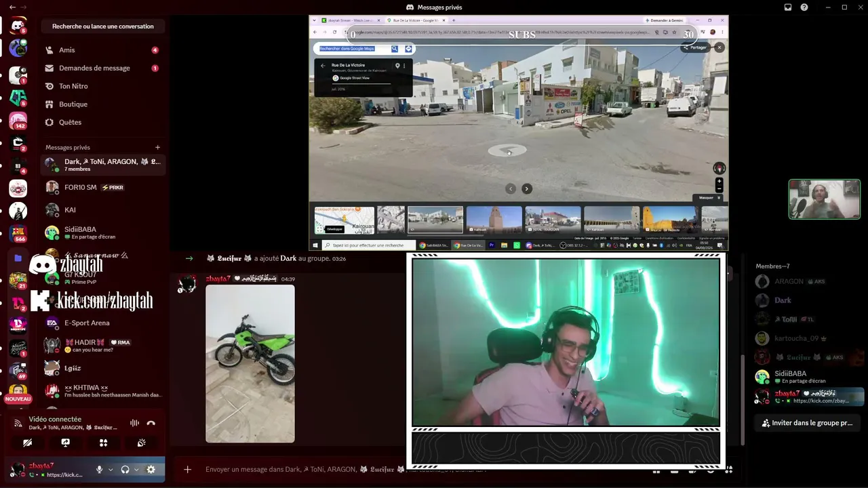Select the TOTAL - KAIROUAN photo thumbnail
Screen dimensions: 868x488
click(x=553, y=220)
